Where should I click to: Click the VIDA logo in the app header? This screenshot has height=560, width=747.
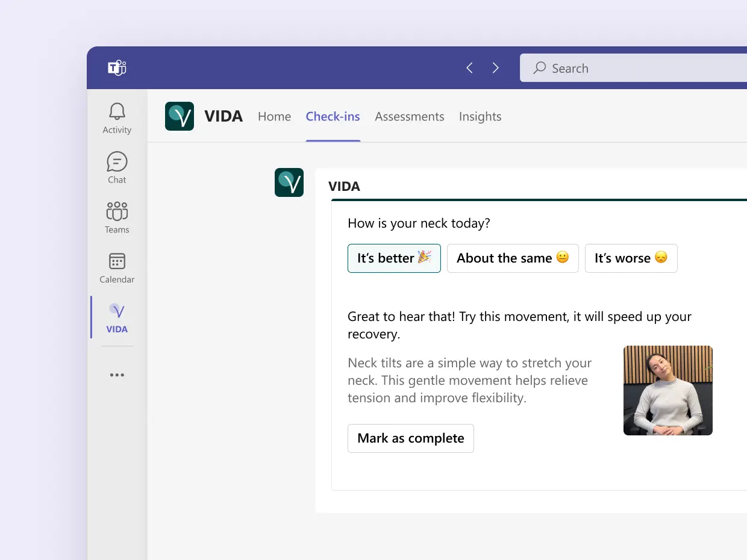(180, 116)
